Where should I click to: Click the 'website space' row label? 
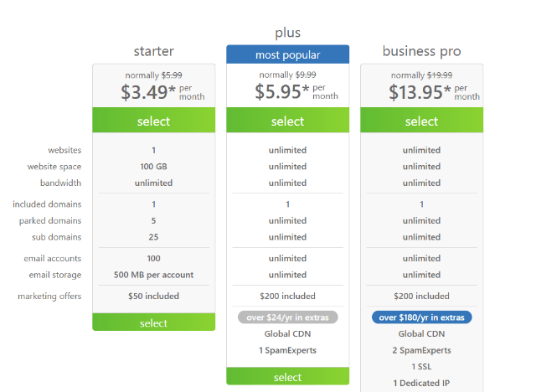pos(54,167)
